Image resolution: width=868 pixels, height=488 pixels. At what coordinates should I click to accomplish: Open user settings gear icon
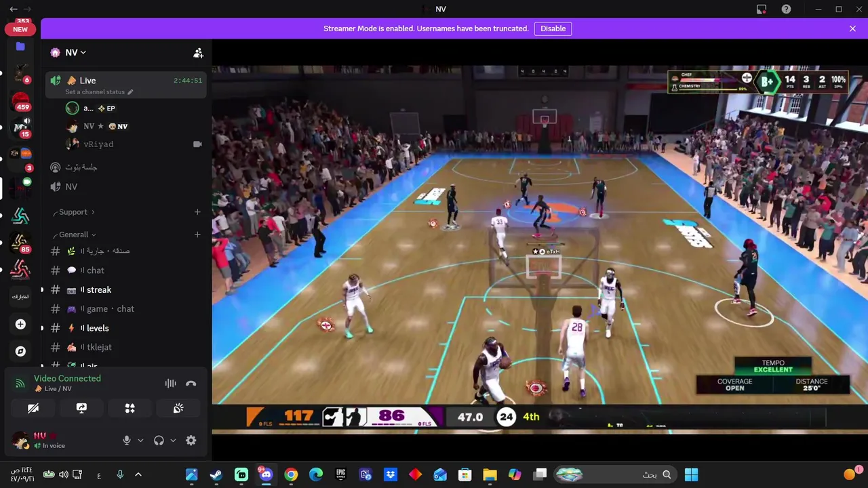[191, 441]
